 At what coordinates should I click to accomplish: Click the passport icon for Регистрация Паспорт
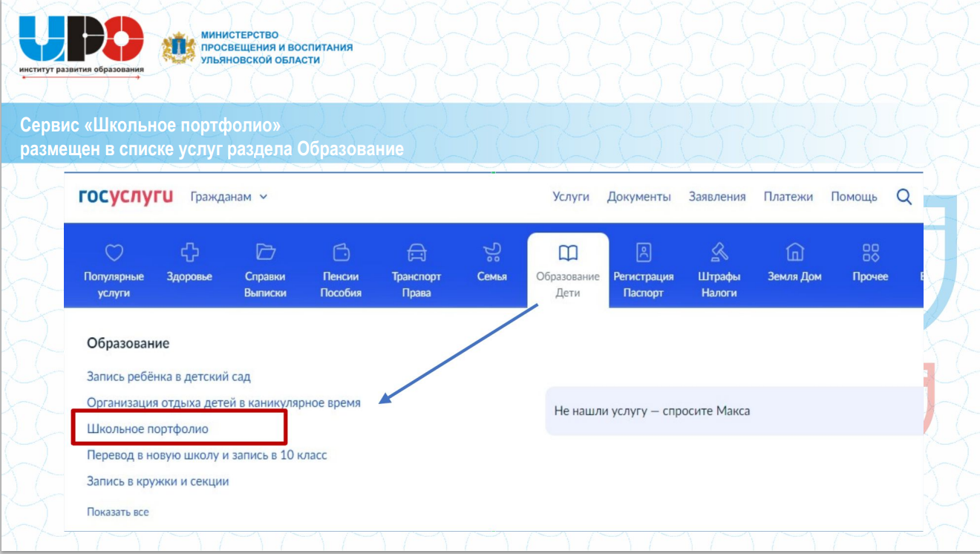(x=644, y=252)
